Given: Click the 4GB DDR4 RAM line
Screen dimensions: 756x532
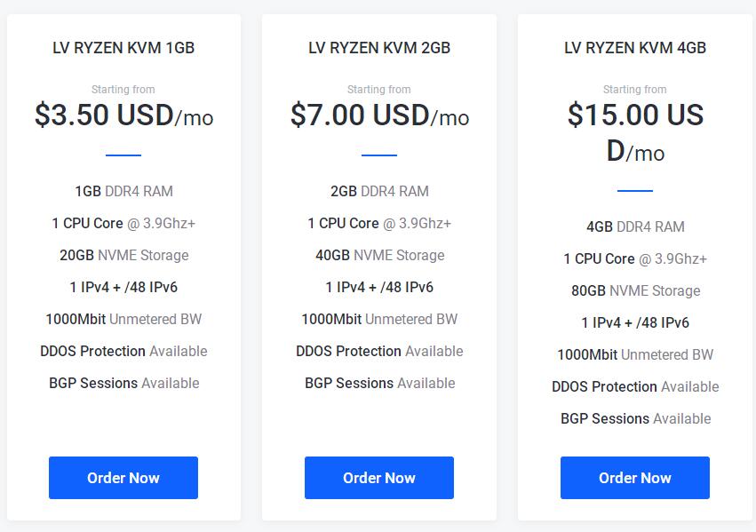Looking at the screenshot, I should coord(635,226).
